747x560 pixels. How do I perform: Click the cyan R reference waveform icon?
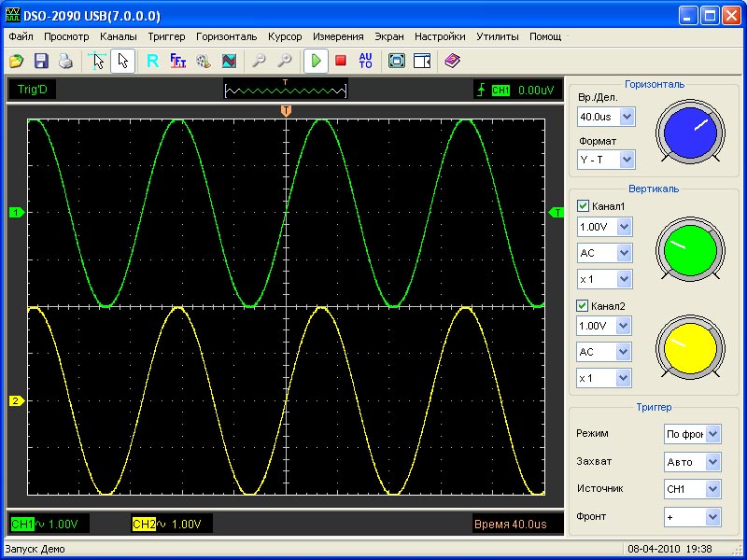coord(152,62)
